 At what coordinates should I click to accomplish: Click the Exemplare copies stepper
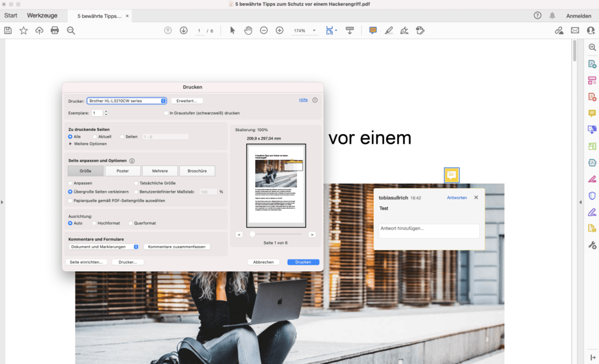(x=106, y=113)
